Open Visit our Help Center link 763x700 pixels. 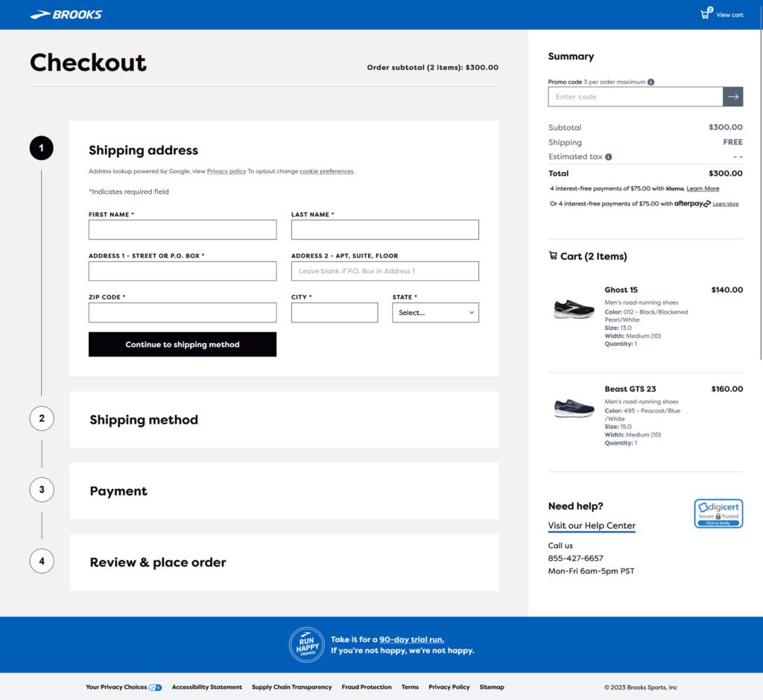click(591, 526)
